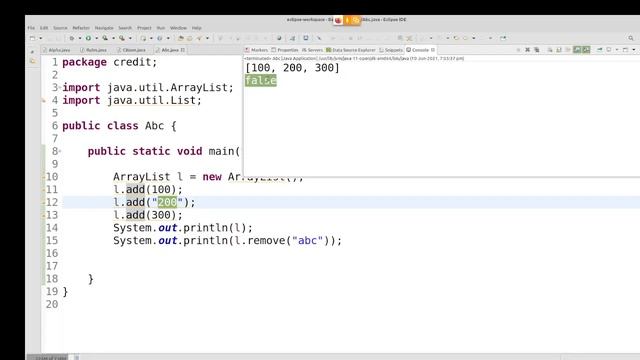The height and width of the screenshot is (360, 640).
Task: Click the "abc" string on line 15
Action: point(307,240)
